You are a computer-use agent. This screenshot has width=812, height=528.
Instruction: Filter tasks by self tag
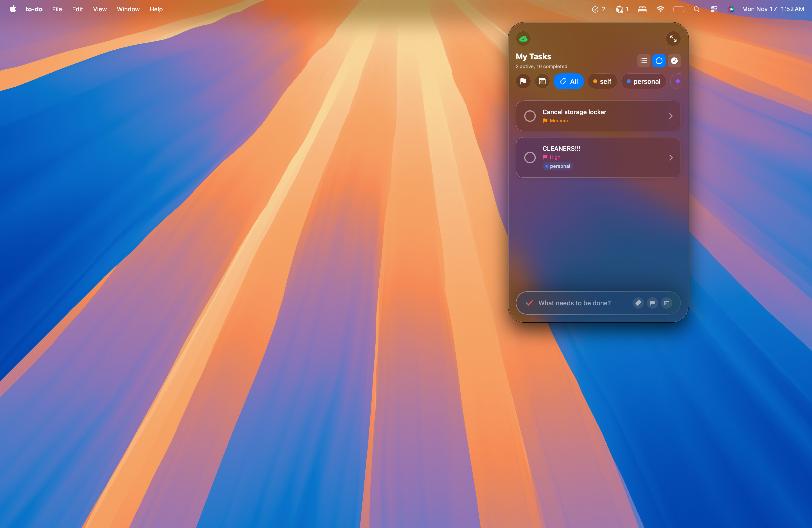pos(602,81)
